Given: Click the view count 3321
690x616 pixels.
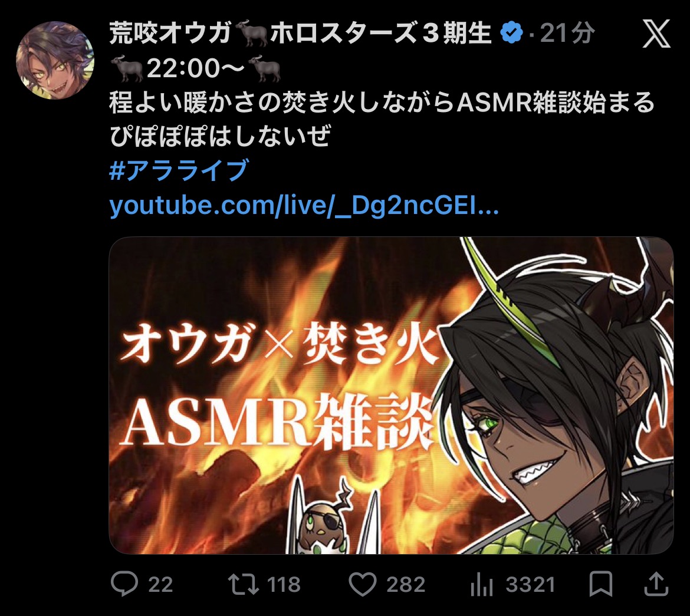Looking at the screenshot, I should [x=531, y=585].
